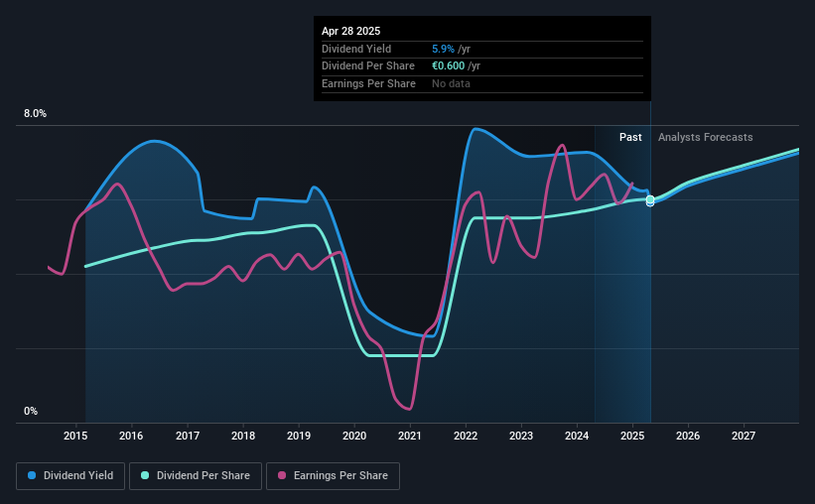This screenshot has height=504, width=815.
Task: Select the 2020 label on the x-axis
Action: 354,436
